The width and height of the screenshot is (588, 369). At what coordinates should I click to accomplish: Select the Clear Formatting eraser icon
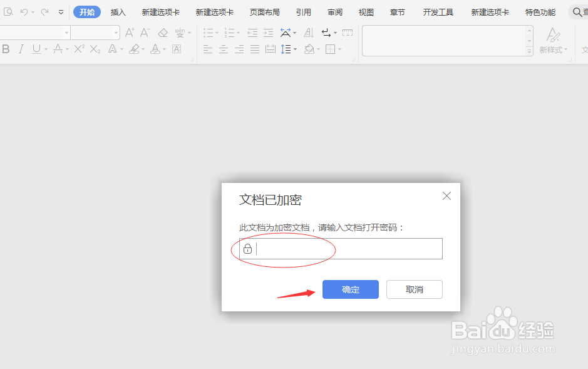pos(162,33)
